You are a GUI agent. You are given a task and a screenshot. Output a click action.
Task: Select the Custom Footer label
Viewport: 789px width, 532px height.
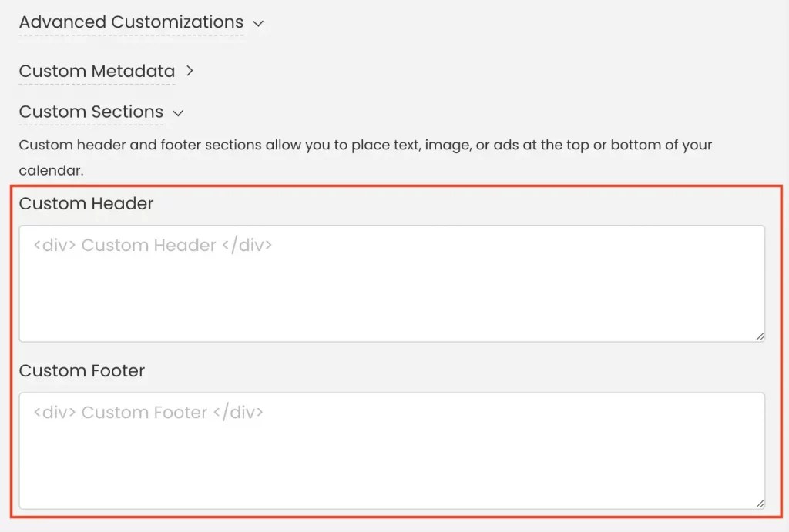coord(82,370)
